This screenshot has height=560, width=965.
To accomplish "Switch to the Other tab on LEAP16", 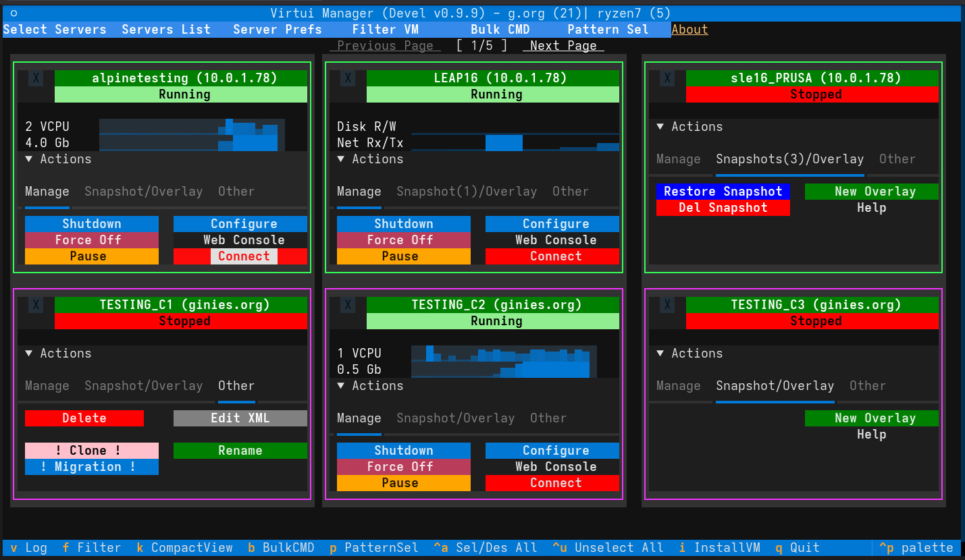I will (x=570, y=191).
